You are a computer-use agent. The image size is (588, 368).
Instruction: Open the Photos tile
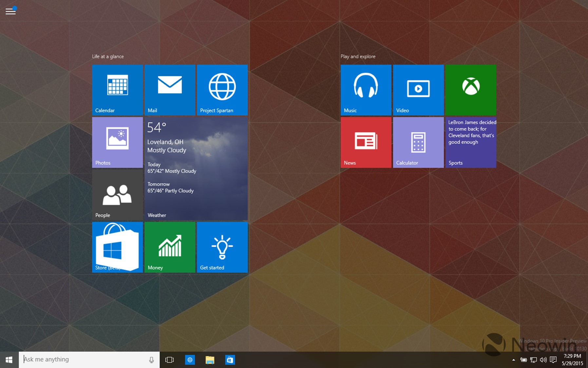pyautogui.click(x=117, y=142)
